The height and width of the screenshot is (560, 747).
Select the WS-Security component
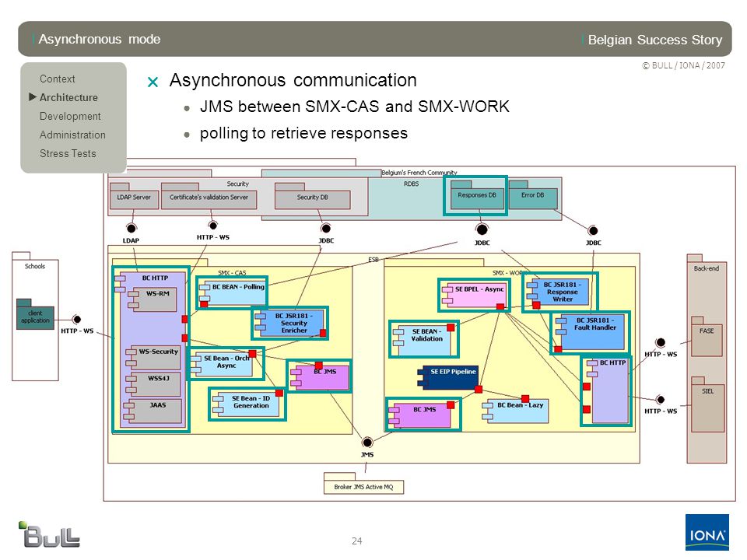pyautogui.click(x=154, y=358)
